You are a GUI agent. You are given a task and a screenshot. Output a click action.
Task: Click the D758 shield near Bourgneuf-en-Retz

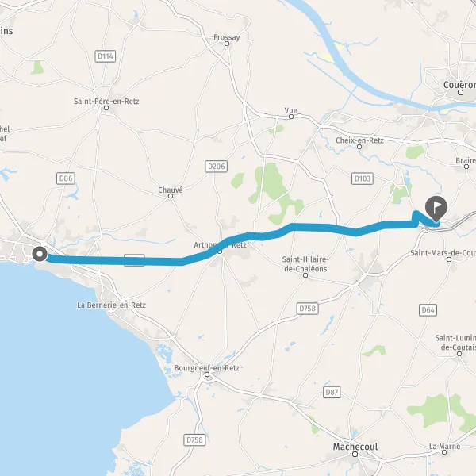point(194,440)
